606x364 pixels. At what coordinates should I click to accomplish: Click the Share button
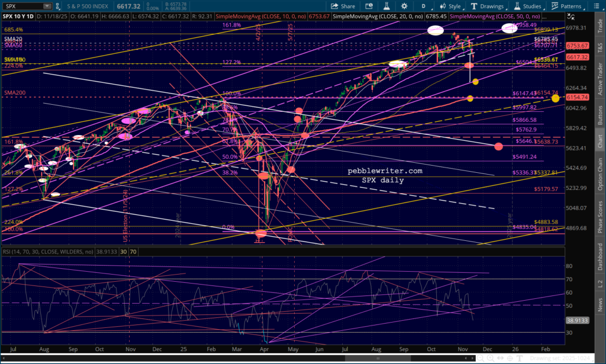(x=343, y=6)
